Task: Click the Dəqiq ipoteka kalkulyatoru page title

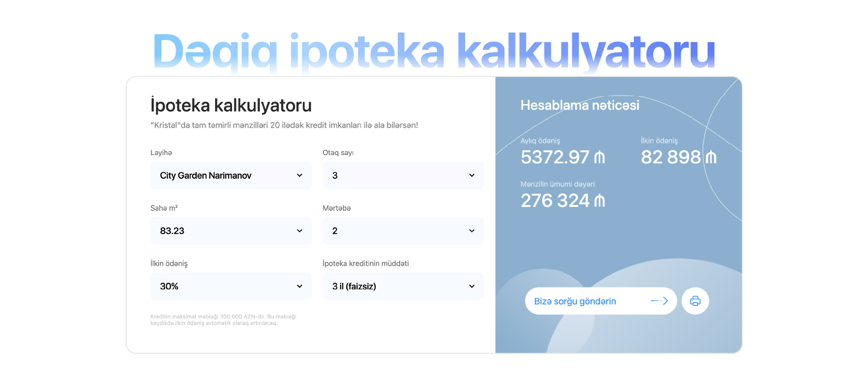Action: 434,51
